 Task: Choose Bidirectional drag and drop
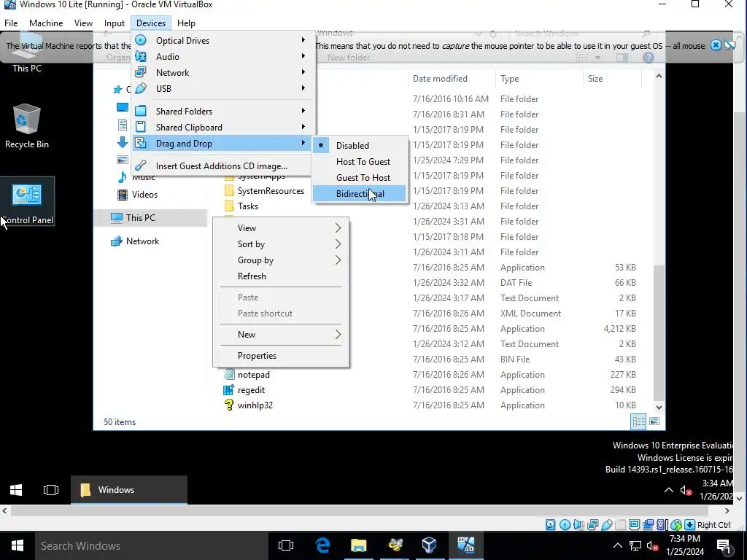(360, 194)
